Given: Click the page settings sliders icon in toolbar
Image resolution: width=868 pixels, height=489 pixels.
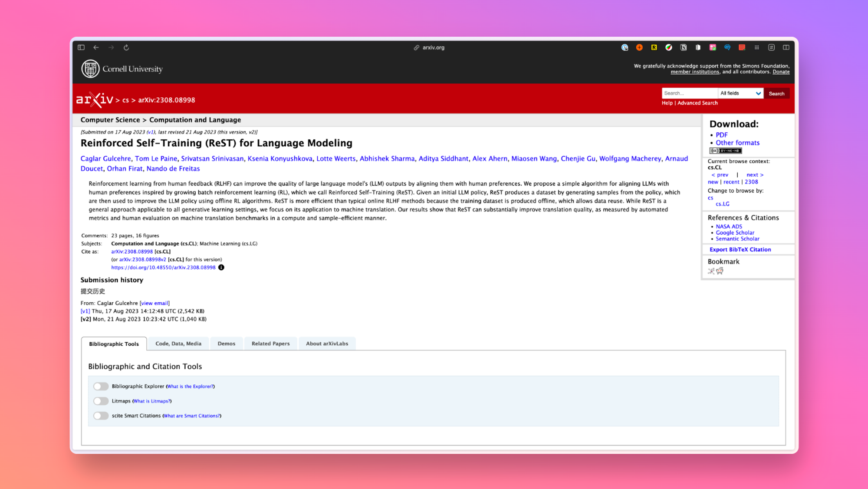Looking at the screenshot, I should coord(771,47).
